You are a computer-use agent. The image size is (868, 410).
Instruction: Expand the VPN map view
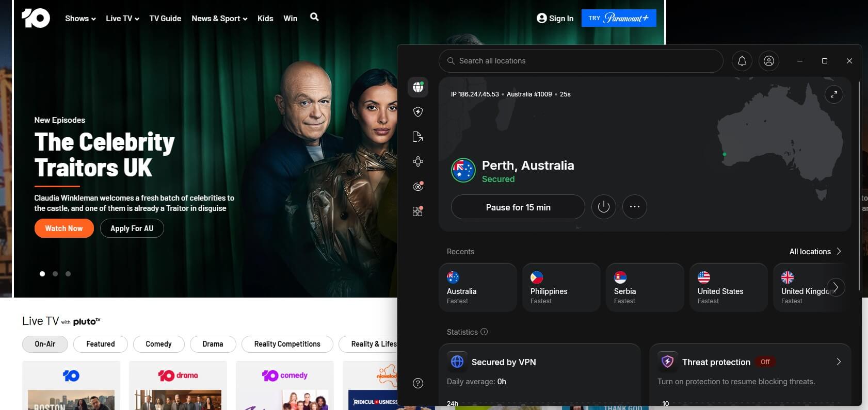[x=834, y=94]
